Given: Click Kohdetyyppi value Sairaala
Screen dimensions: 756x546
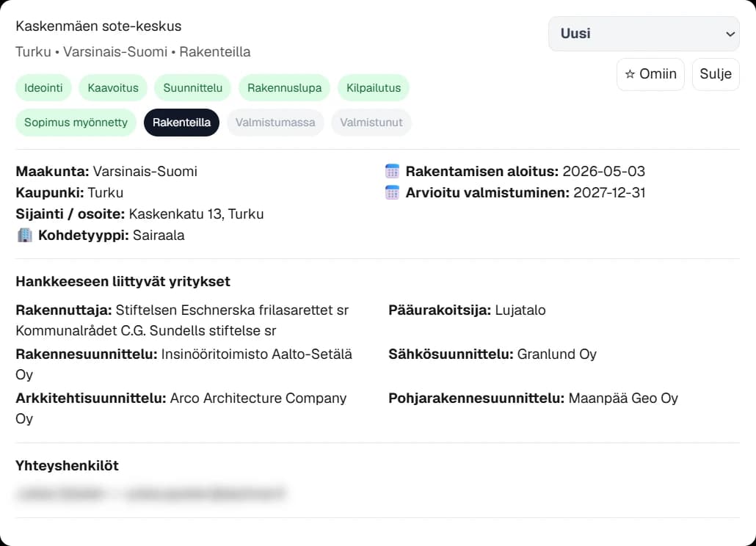Looking at the screenshot, I should pyautogui.click(x=159, y=235).
